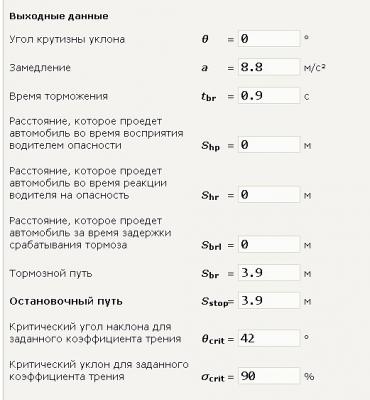Click the 'Тормозной путь' label

(51, 273)
